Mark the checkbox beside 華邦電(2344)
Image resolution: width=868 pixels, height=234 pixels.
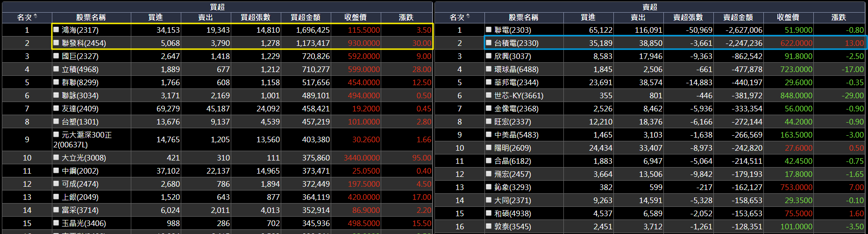coord(489,82)
